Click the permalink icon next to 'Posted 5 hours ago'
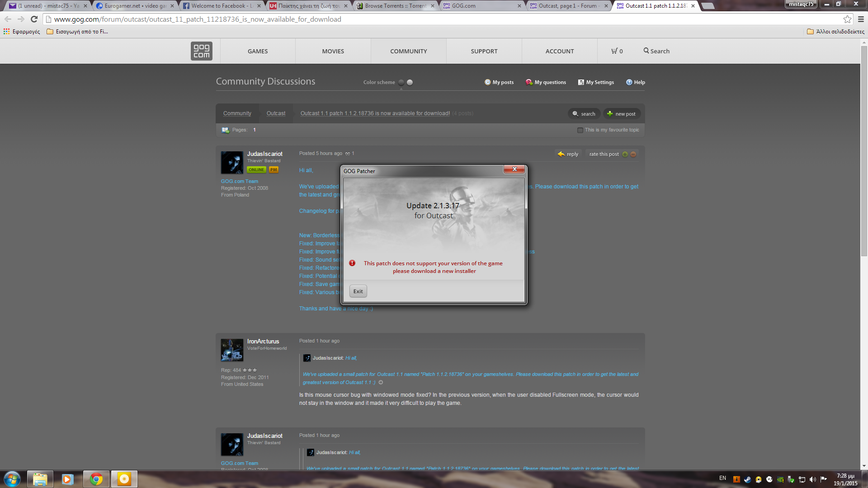This screenshot has width=868, height=488. click(348, 154)
